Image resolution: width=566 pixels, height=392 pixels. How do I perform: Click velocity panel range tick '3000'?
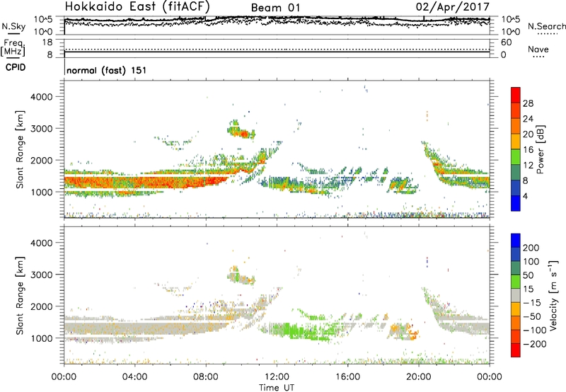[41, 275]
